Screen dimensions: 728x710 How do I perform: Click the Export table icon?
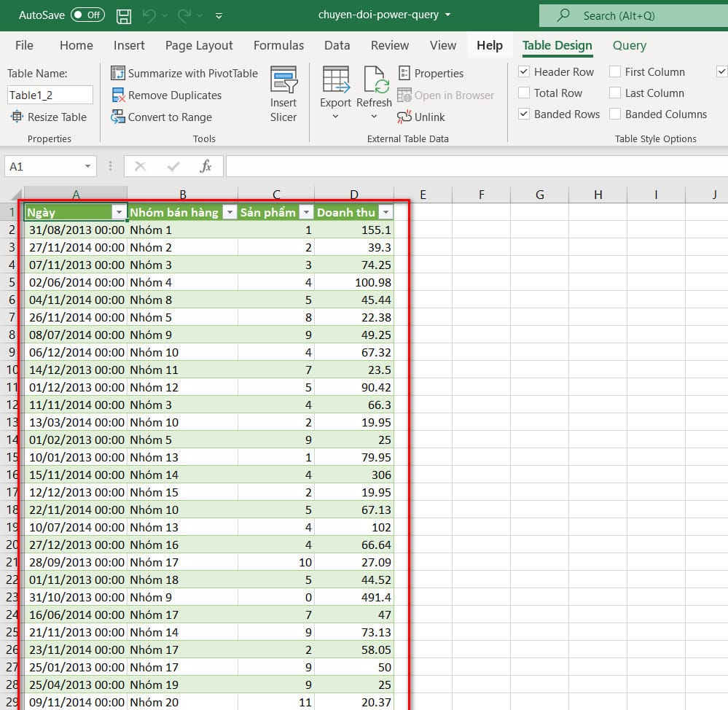335,80
